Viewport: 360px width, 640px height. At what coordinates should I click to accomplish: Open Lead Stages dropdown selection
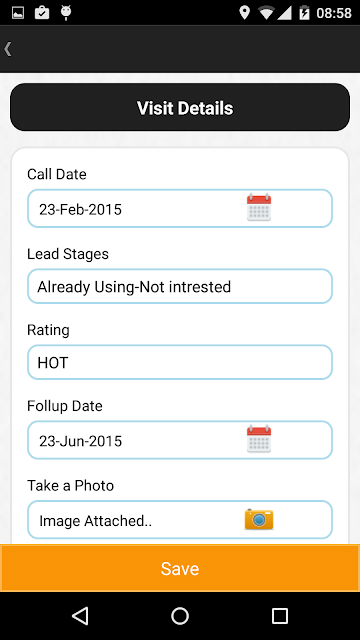(180, 286)
